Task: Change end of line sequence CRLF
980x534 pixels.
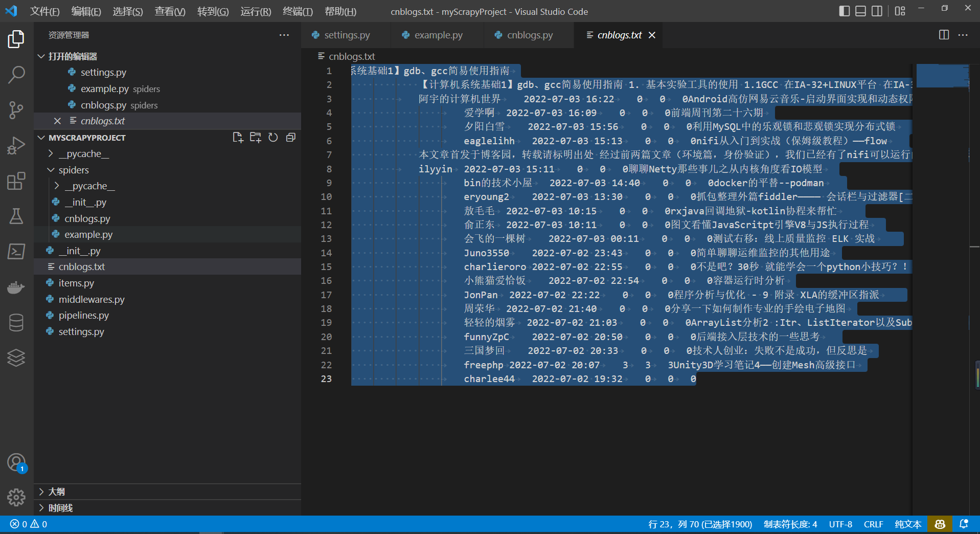Action: [873, 524]
